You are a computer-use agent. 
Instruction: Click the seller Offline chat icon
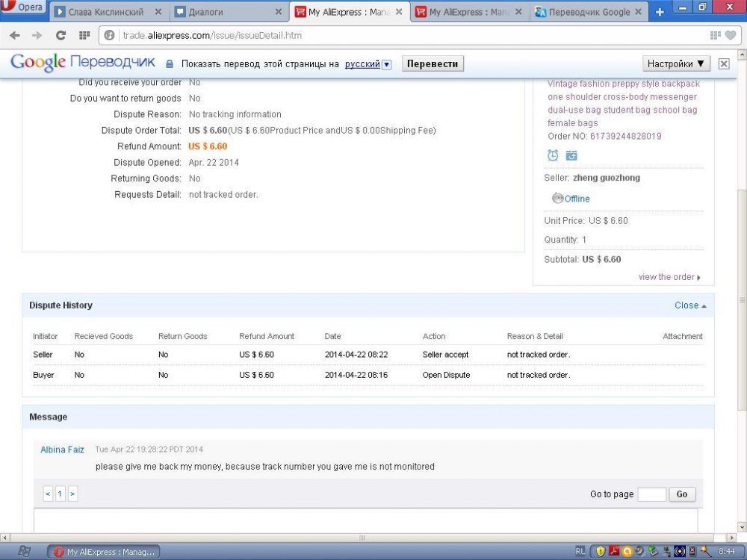[557, 199]
